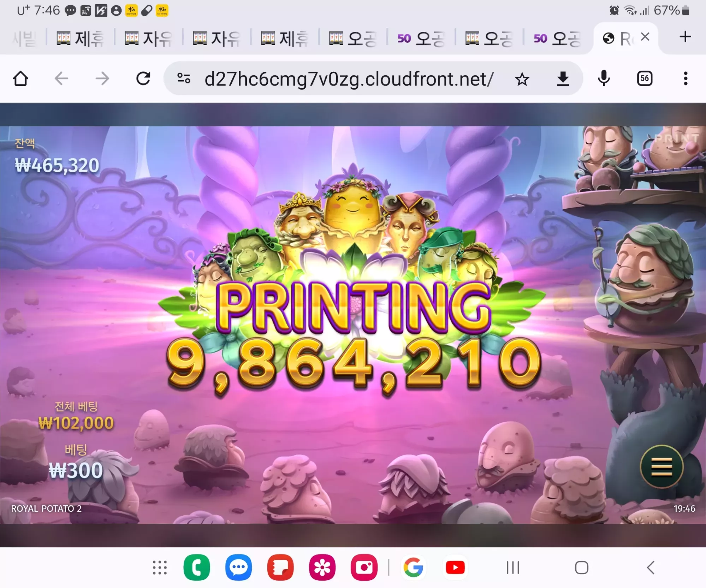Image resolution: width=706 pixels, height=588 pixels.
Task: Tap the ROYAL POTATO 2 game title
Action: point(46,509)
